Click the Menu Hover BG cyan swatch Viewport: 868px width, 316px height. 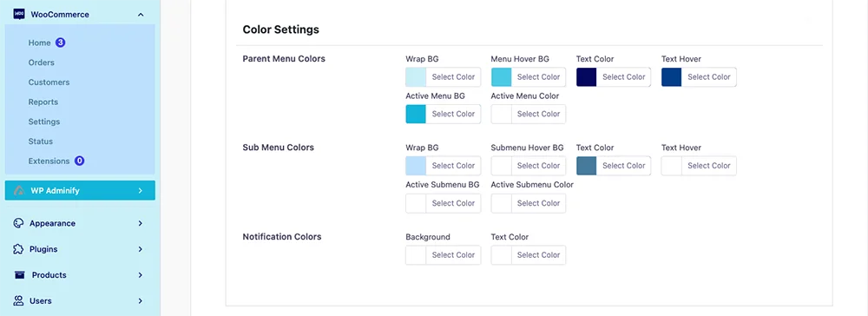coord(501,77)
